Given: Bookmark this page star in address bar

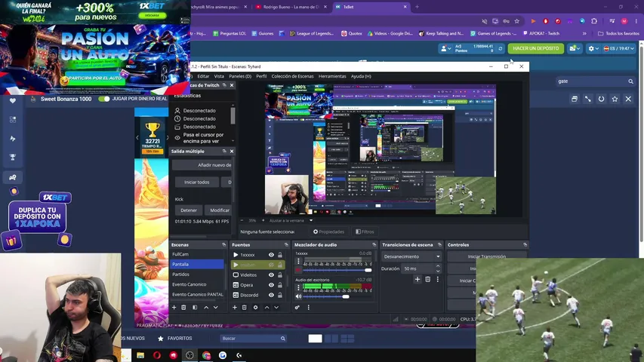Looking at the screenshot, I should point(516,21).
